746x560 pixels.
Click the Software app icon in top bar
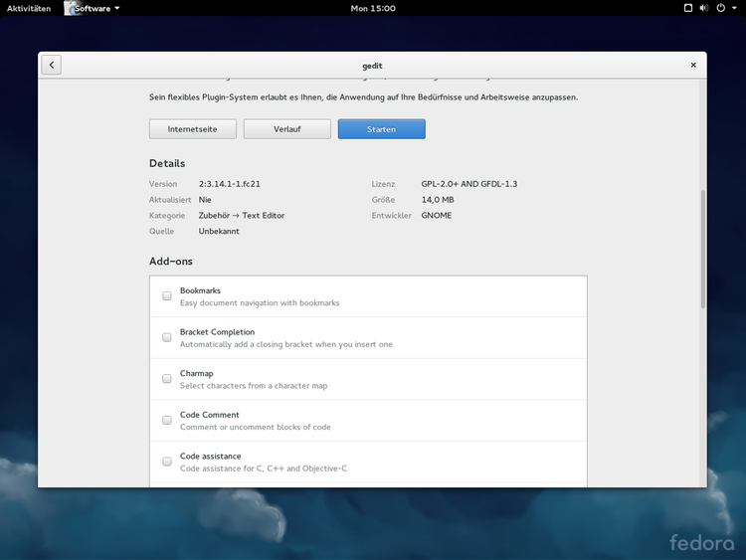pyautogui.click(x=72, y=8)
